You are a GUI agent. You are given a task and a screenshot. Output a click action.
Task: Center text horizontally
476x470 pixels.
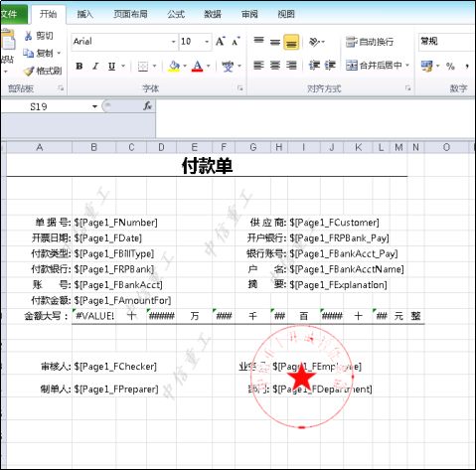pyautogui.click(x=275, y=66)
